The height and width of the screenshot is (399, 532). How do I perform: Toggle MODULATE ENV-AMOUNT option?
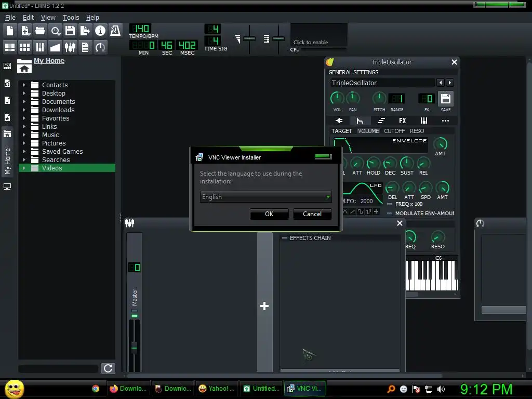pos(421,213)
